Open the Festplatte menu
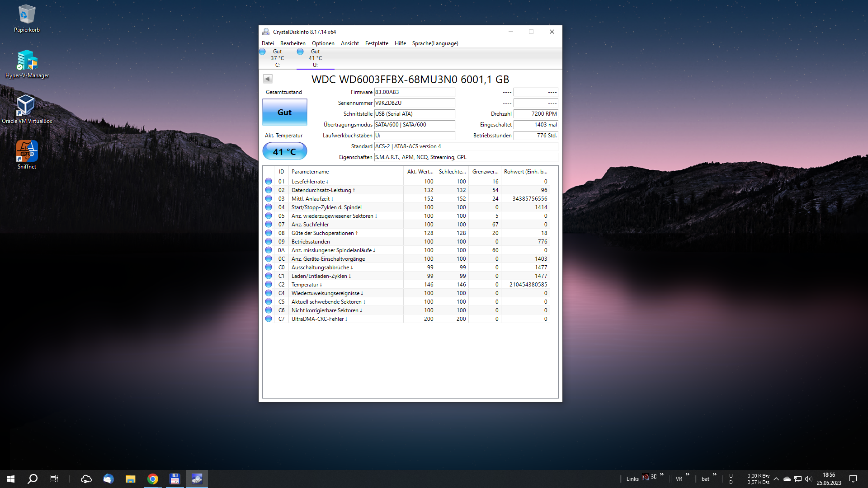The height and width of the screenshot is (488, 868). 377,43
